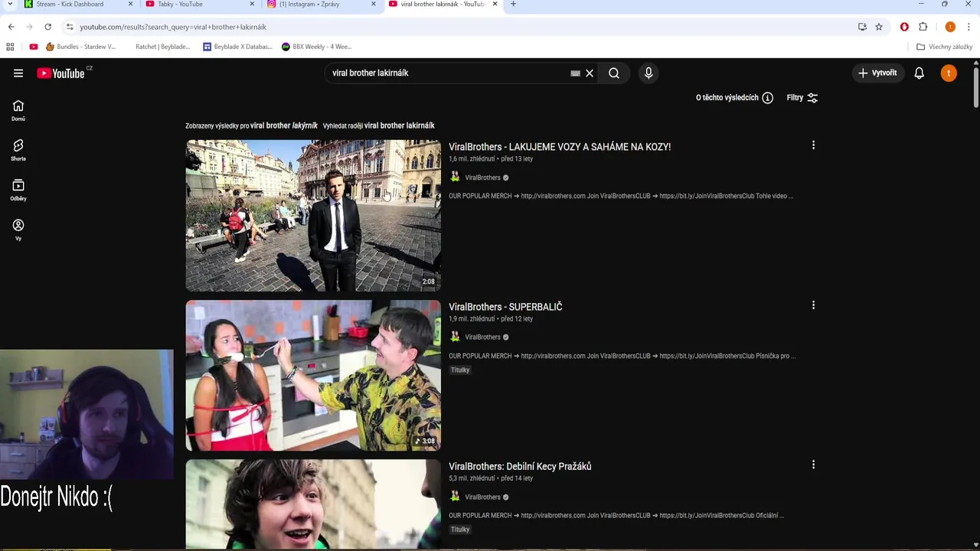Image resolution: width=980 pixels, height=551 pixels.
Task: Play the Debilní Kecy Pražáků thumbnail
Action: (x=313, y=504)
